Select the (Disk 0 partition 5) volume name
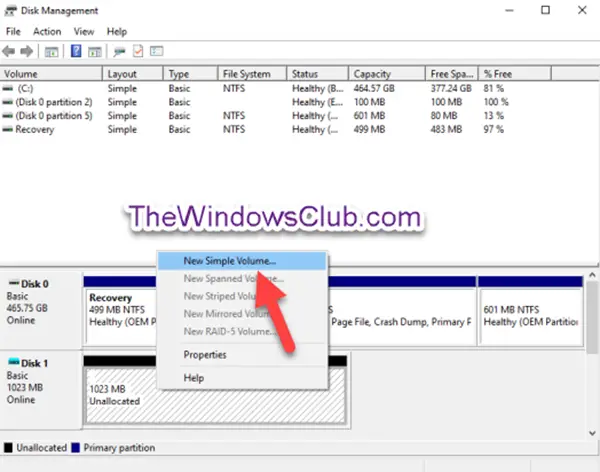 pyautogui.click(x=54, y=116)
